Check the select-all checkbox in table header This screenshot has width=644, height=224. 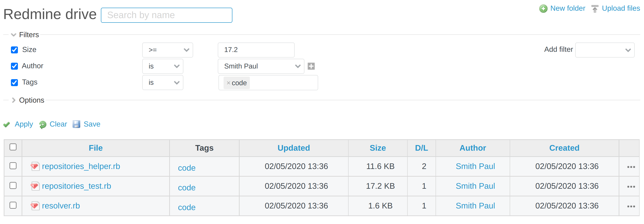pyautogui.click(x=13, y=147)
